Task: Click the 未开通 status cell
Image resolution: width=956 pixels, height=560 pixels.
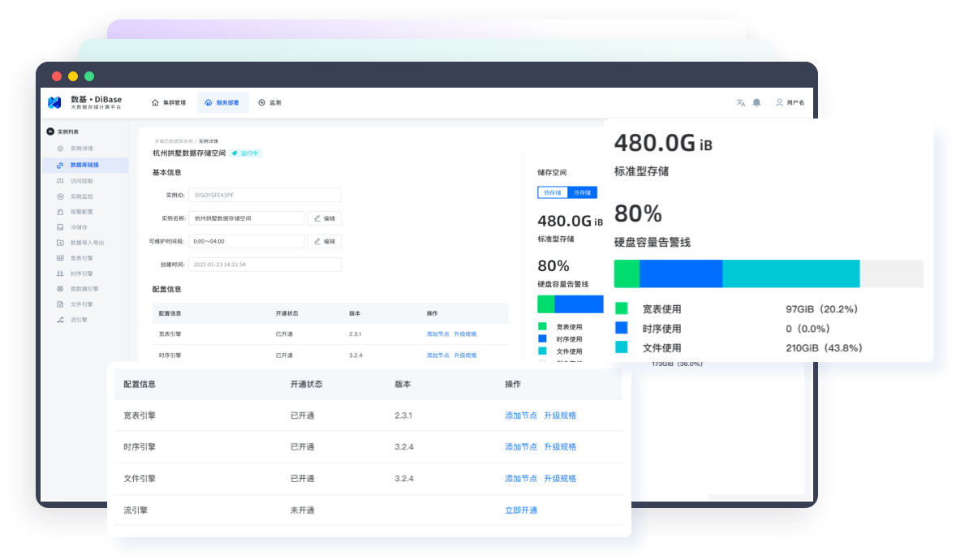Action: click(303, 510)
